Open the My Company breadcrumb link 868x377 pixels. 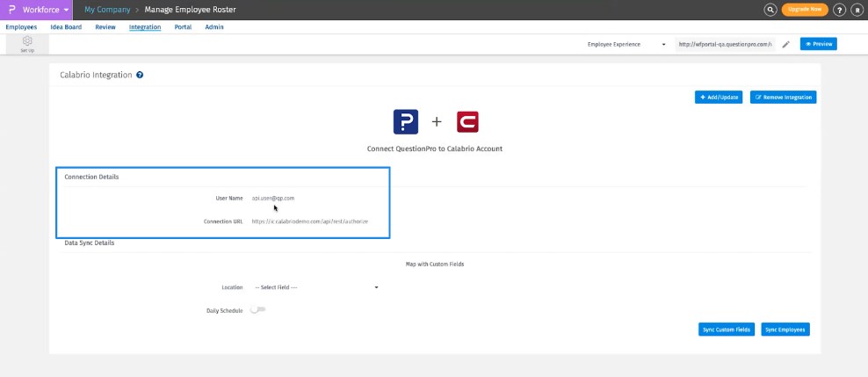click(107, 10)
